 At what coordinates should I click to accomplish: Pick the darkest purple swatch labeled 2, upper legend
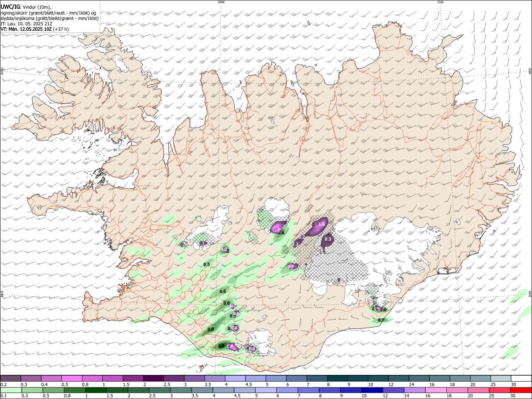pyautogui.click(x=153, y=378)
